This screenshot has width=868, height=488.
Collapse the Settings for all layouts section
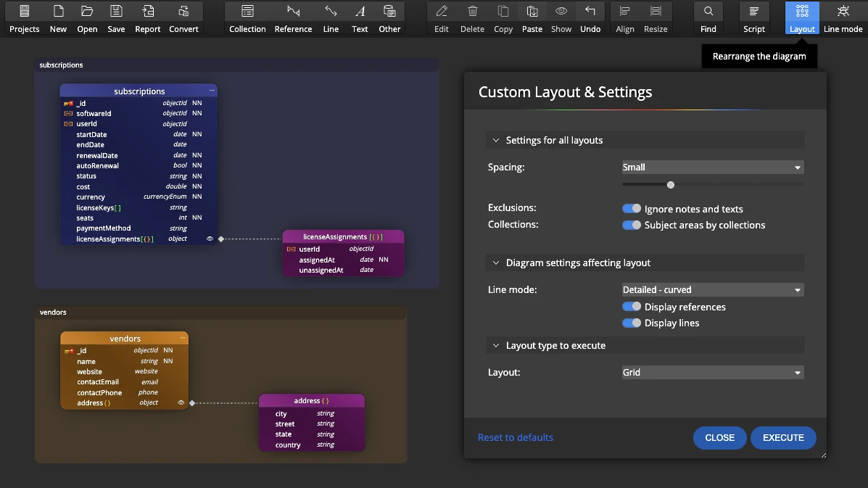[497, 141]
